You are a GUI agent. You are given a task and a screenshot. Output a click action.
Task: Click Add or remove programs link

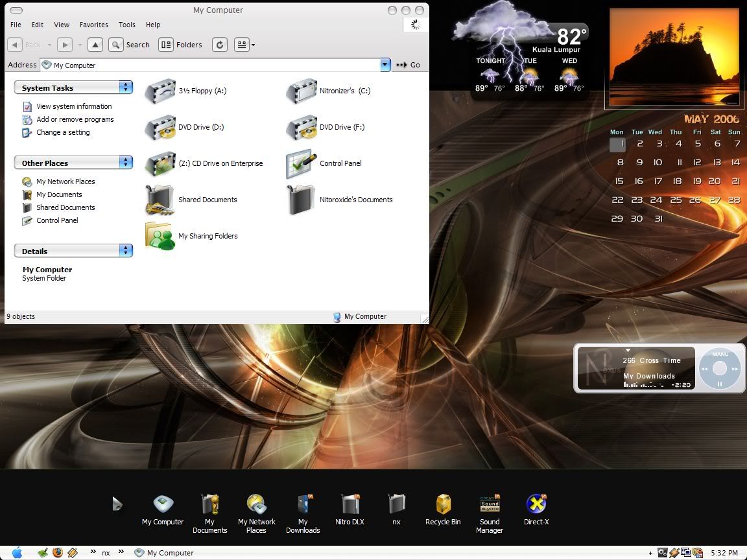tap(75, 119)
